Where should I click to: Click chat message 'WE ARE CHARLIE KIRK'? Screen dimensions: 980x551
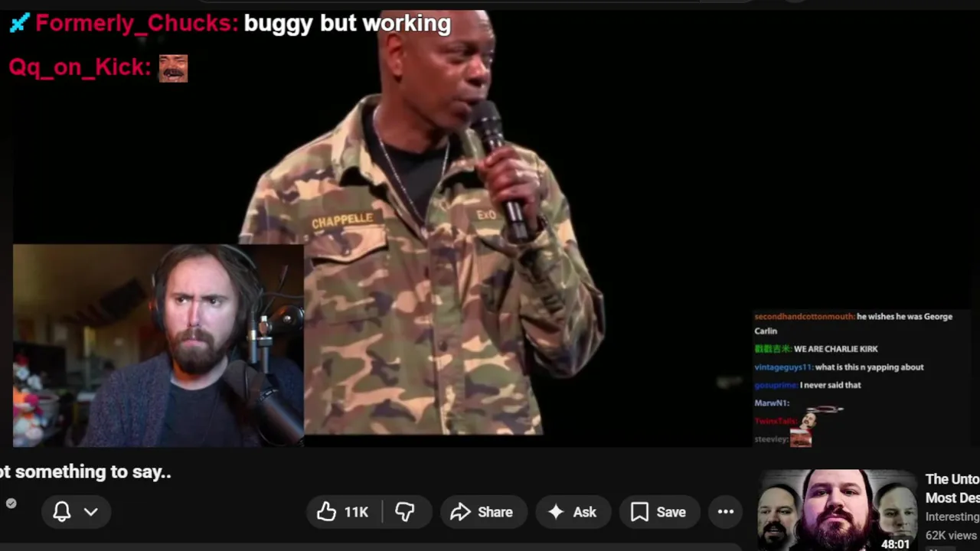click(x=836, y=349)
